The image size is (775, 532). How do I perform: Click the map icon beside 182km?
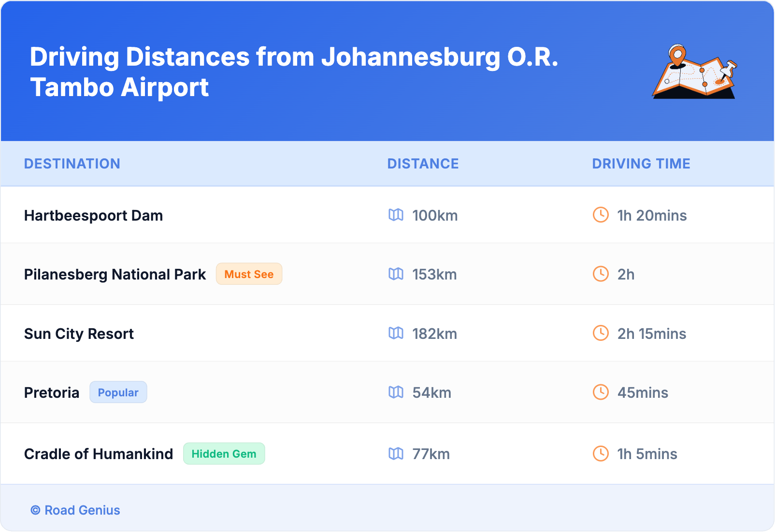(x=396, y=333)
